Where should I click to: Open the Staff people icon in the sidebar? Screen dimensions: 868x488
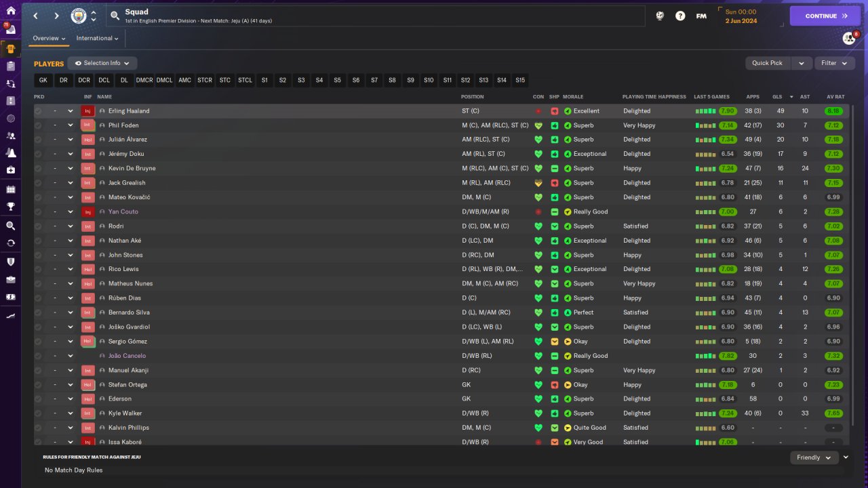(11, 136)
